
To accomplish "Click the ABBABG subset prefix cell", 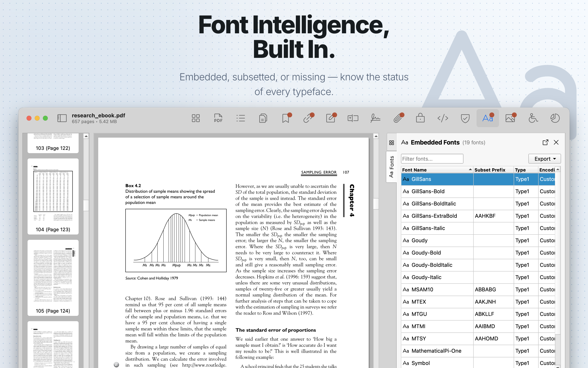I will 493,290.
